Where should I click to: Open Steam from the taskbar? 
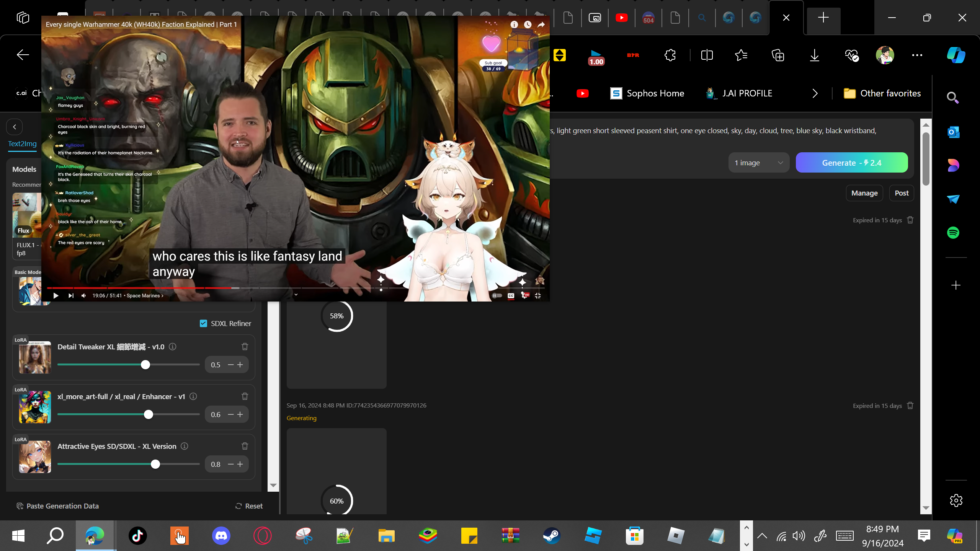click(552, 536)
